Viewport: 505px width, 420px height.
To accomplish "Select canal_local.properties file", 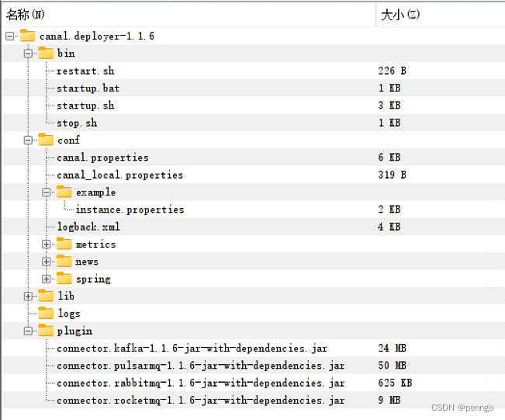I will point(119,175).
